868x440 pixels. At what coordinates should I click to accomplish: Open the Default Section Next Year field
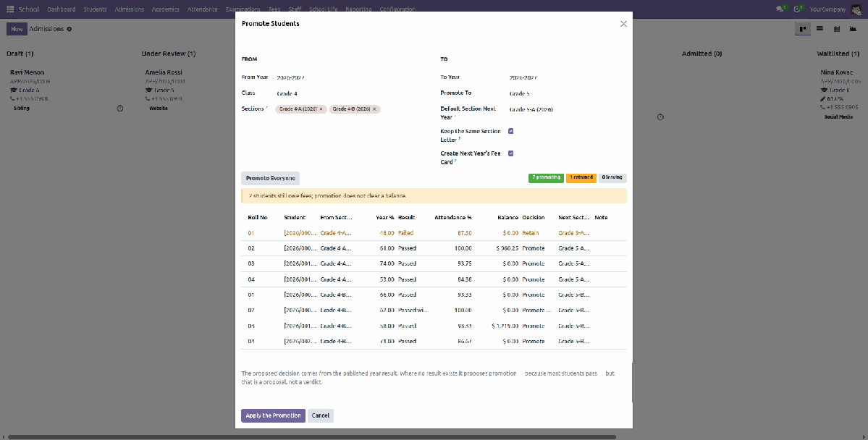[568, 109]
